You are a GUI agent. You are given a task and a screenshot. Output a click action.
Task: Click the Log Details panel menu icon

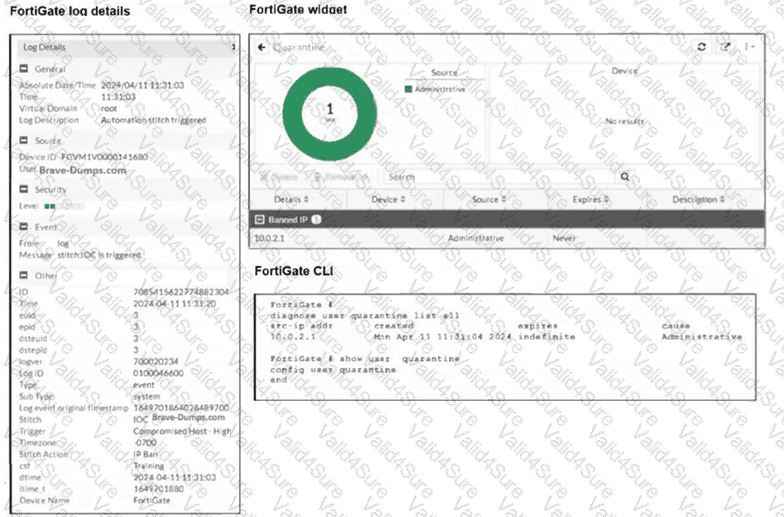coord(232,47)
